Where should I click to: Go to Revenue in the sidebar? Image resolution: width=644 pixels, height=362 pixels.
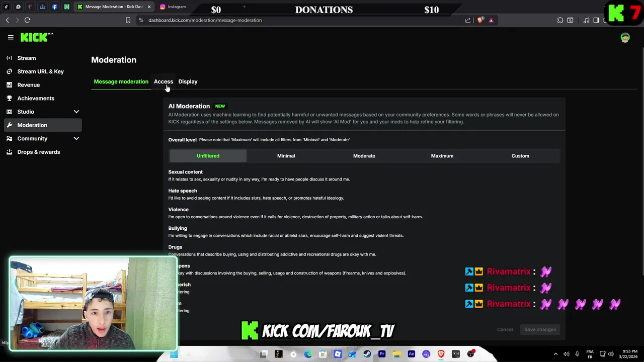[x=42, y=85]
